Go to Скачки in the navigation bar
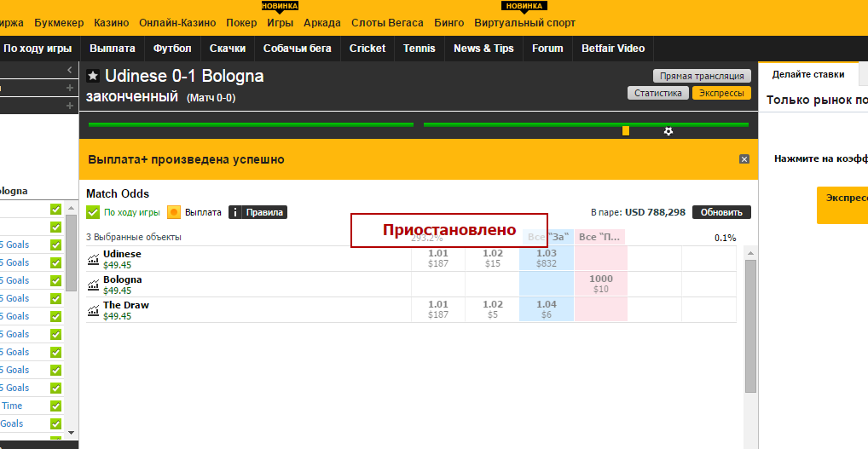868x449 pixels. tap(228, 49)
